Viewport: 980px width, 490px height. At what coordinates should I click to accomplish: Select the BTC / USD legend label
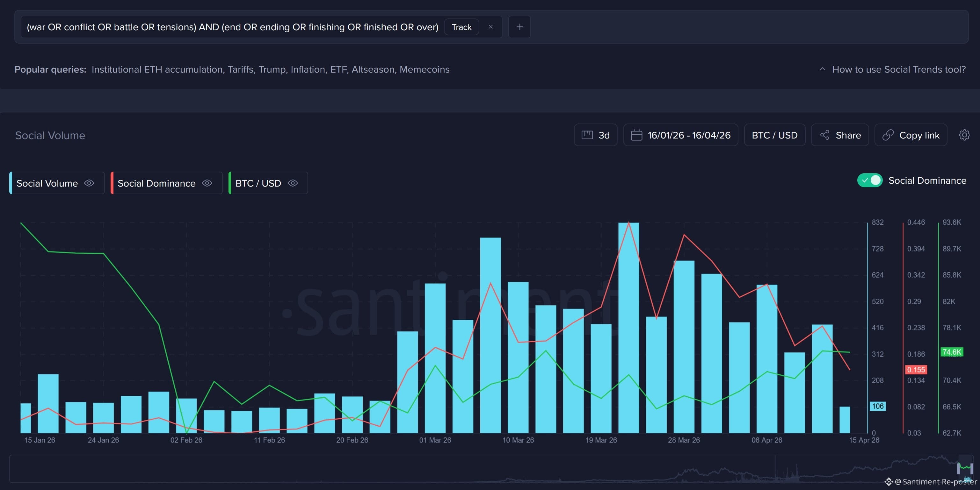258,183
